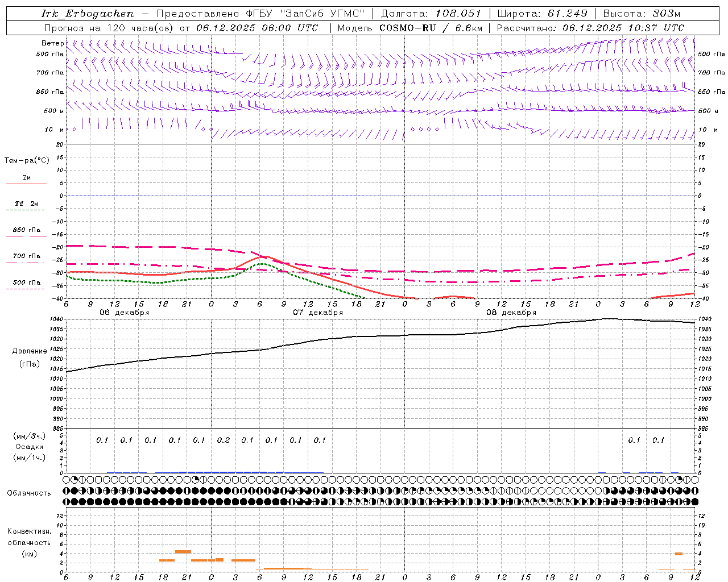The width and height of the screenshot is (728, 582).
Task: Click the green dotted dew point curve peak
Action: 261,264
